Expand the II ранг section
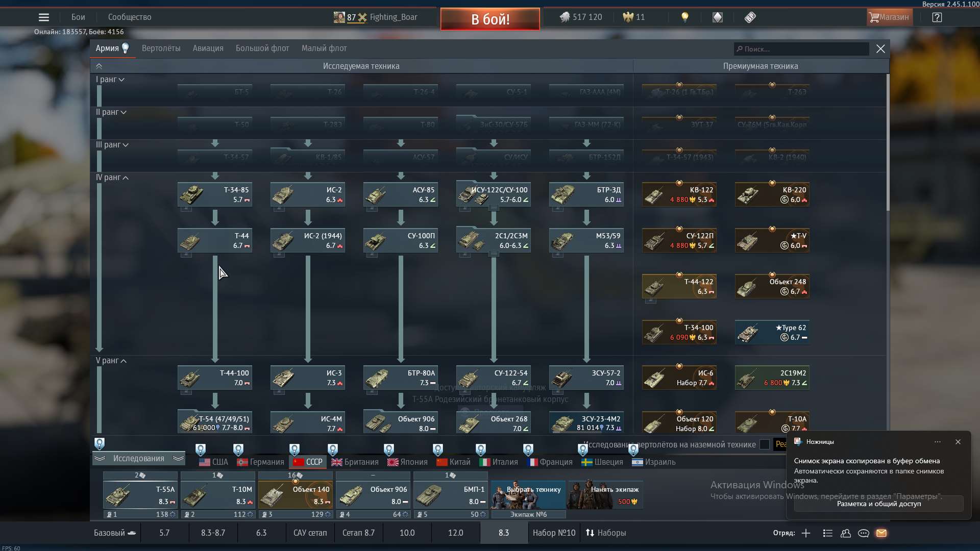Viewport: 980px width, 551px height. click(111, 112)
